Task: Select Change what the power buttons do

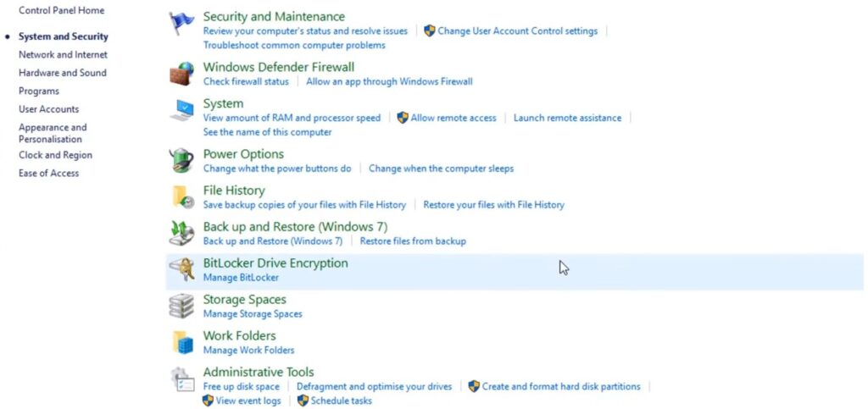Action: (277, 168)
